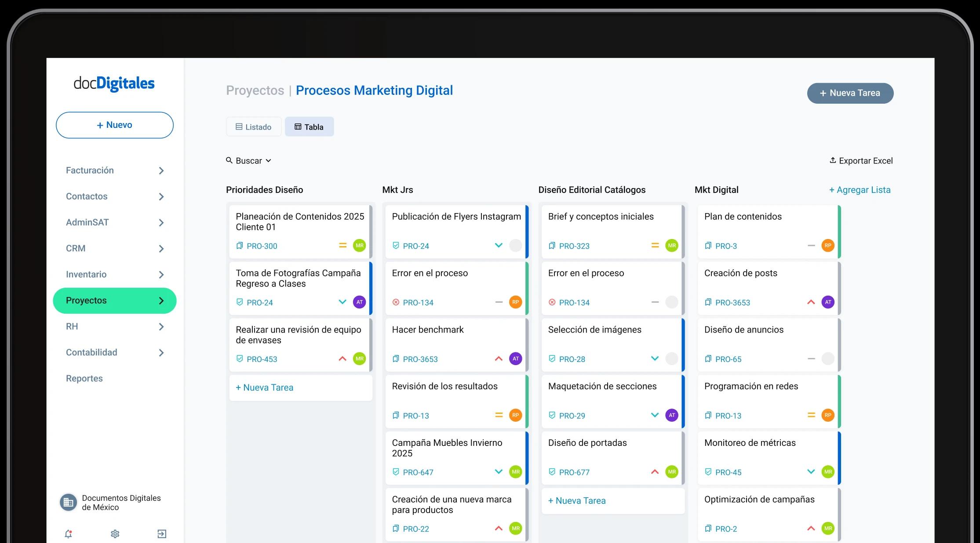Viewport: 980px width, 543px height.
Task: Click empty assignee circle on Selección de imágenes
Action: (x=671, y=358)
